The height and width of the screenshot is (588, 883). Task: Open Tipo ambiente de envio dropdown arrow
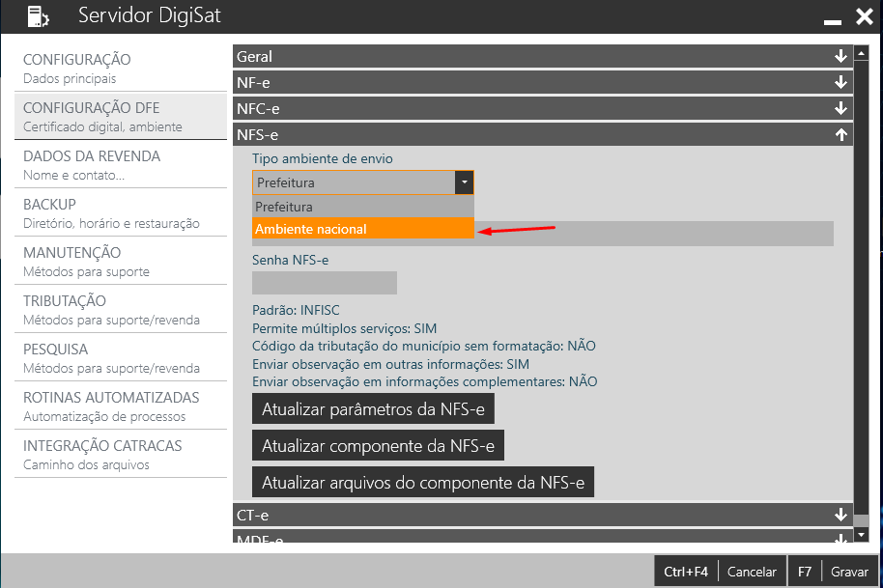(x=464, y=182)
